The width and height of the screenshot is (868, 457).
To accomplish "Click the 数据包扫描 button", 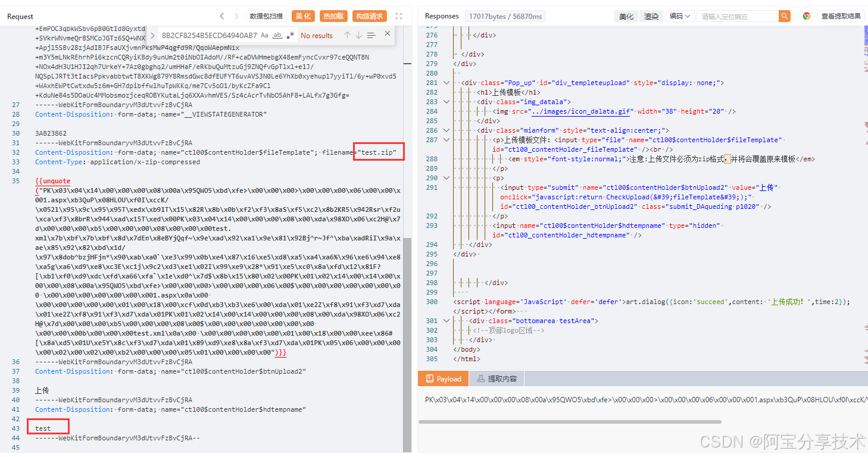I will (x=266, y=16).
